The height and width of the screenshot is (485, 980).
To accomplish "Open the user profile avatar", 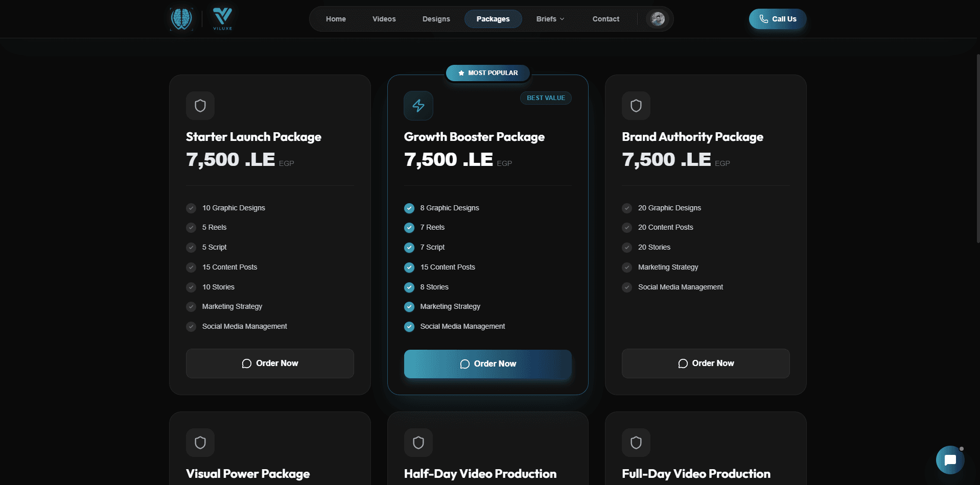I will click(x=658, y=19).
